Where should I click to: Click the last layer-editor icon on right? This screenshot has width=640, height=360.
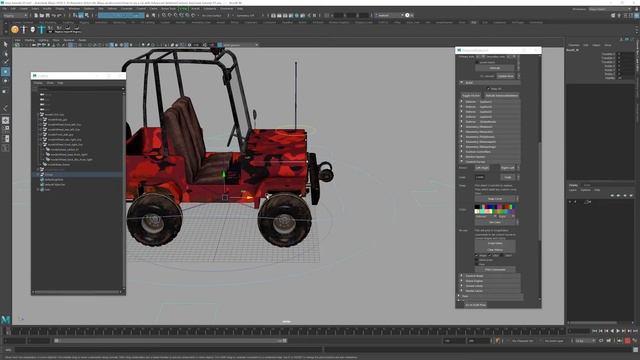(x=632, y=196)
